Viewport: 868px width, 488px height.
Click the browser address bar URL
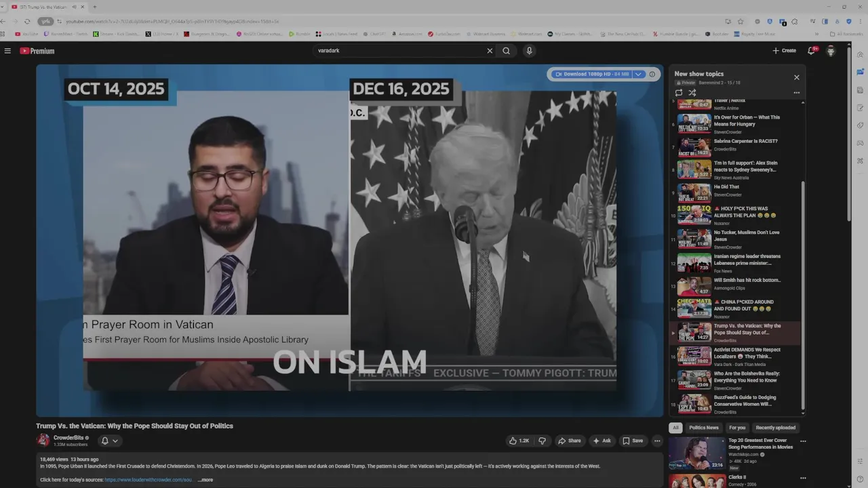tap(172, 21)
